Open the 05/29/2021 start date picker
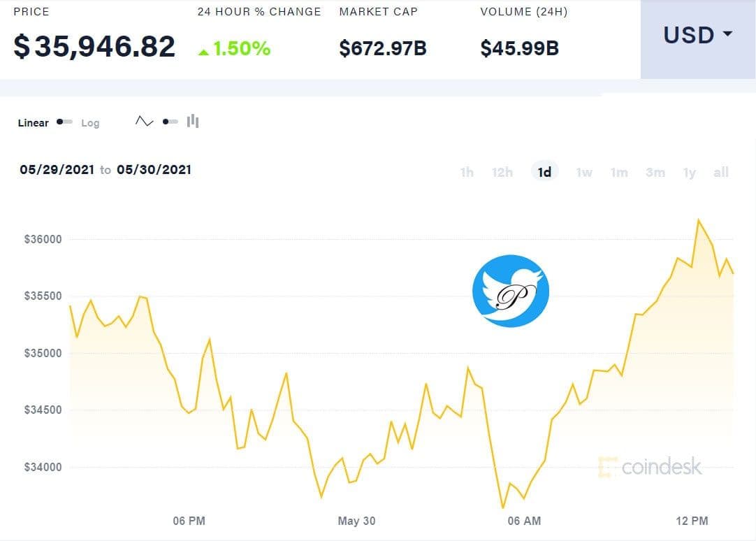This screenshot has height=541, width=756. 57,170
